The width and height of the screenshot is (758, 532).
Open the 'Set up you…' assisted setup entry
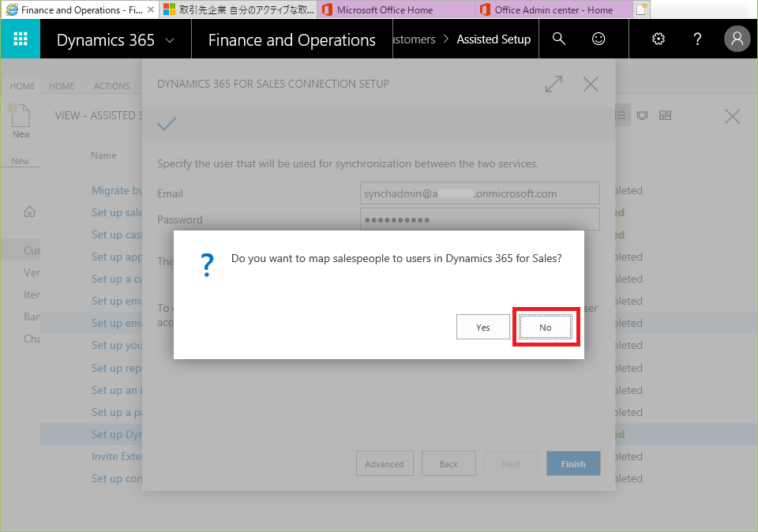[117, 345]
